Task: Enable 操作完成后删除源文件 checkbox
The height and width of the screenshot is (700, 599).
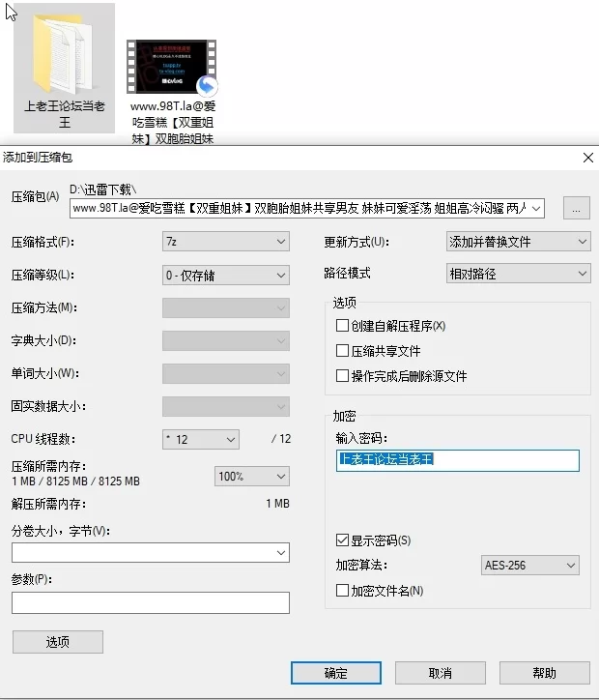Action: (x=342, y=376)
